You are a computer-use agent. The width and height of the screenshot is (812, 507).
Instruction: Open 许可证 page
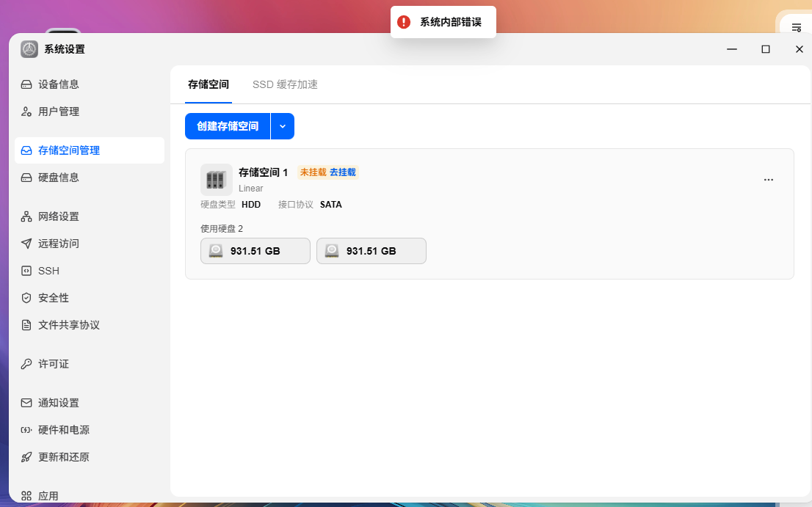[89, 364]
